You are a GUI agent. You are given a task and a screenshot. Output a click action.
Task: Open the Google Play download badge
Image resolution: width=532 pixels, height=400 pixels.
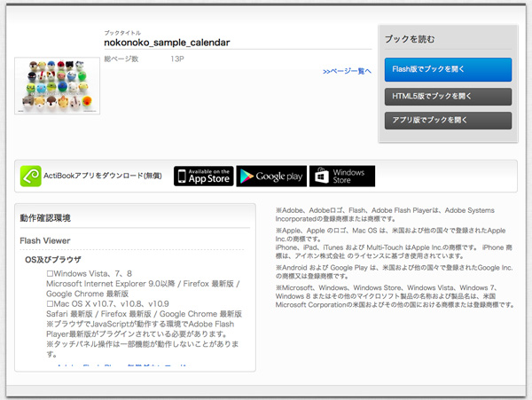tap(270, 176)
